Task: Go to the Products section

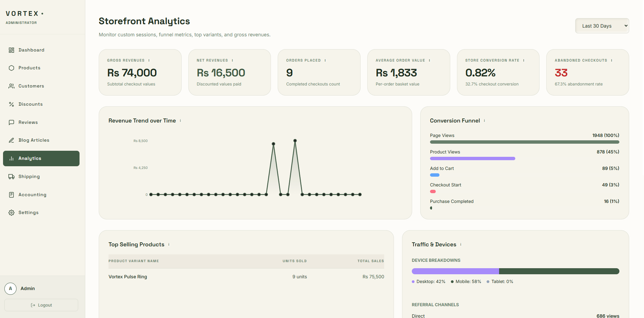Action: [x=41, y=68]
